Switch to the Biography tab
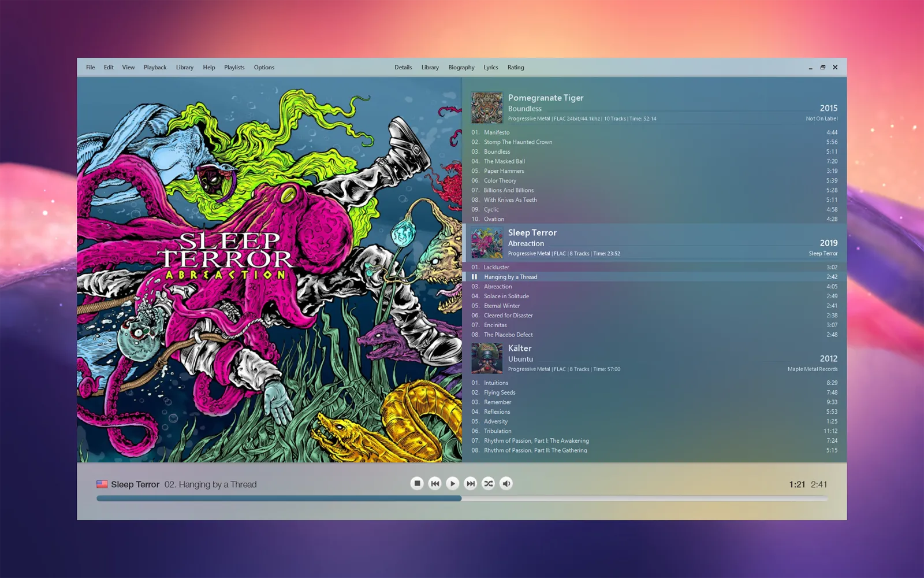Screen dimensions: 924x578 [461, 68]
